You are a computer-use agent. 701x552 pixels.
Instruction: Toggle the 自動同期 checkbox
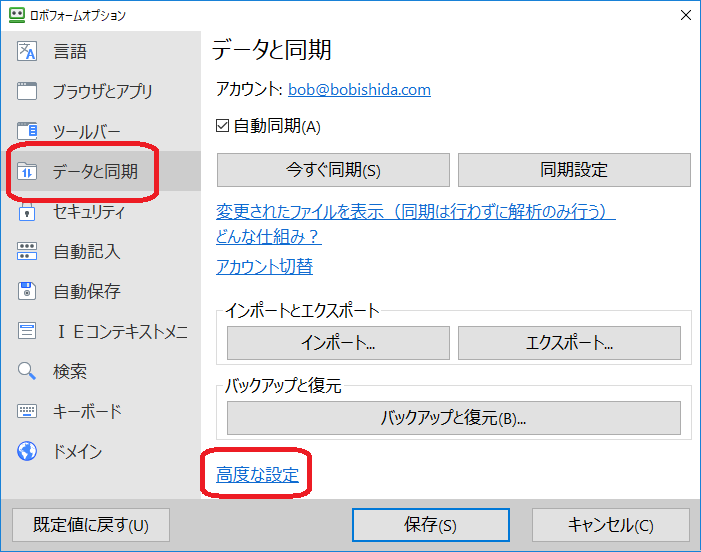223,126
